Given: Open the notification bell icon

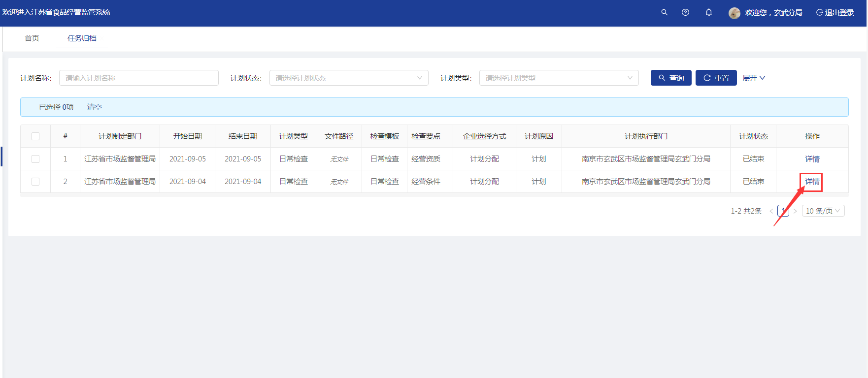Looking at the screenshot, I should pos(708,12).
